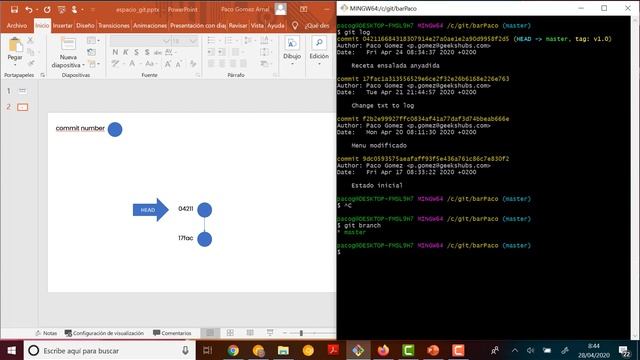Save the presentation from the quick access toolbar

pos(14,9)
